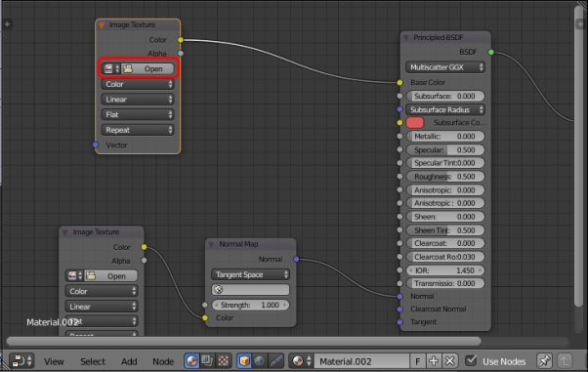The image size is (588, 372).
Task: Click the Metallic 0.000 slider
Action: click(x=445, y=137)
